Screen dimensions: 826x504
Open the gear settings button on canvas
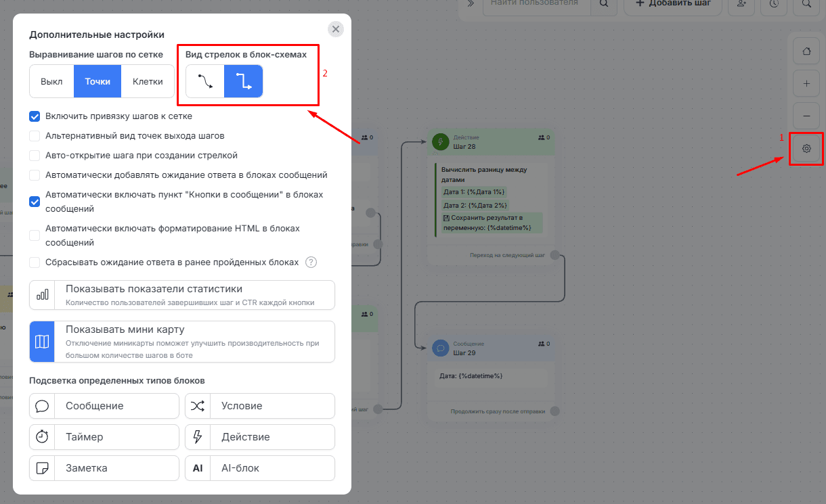tap(806, 148)
